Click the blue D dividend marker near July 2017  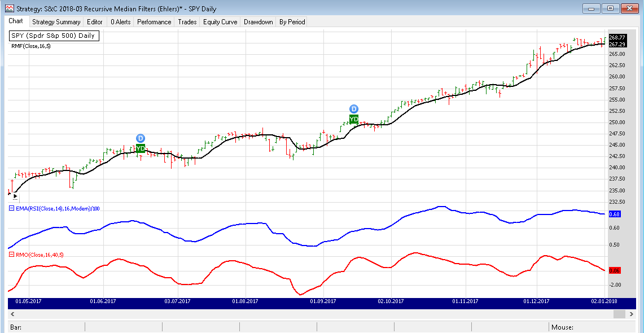141,138
